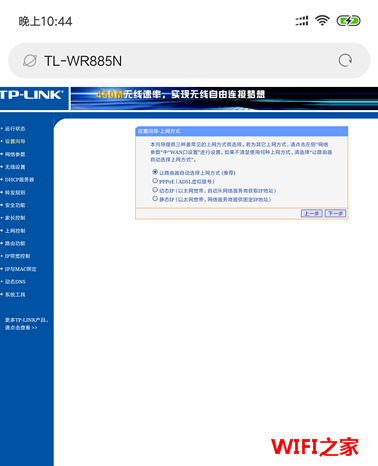The image size is (378, 466).
Task: Select the auto-detect internet mode radio button (推荐)
Action: pos(155,172)
